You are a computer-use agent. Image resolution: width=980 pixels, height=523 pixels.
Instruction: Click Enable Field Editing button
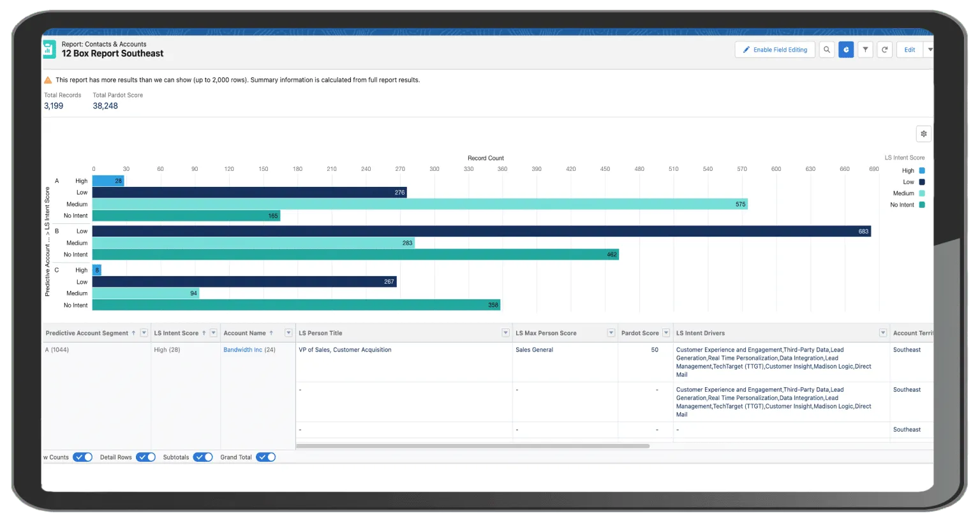pyautogui.click(x=775, y=50)
